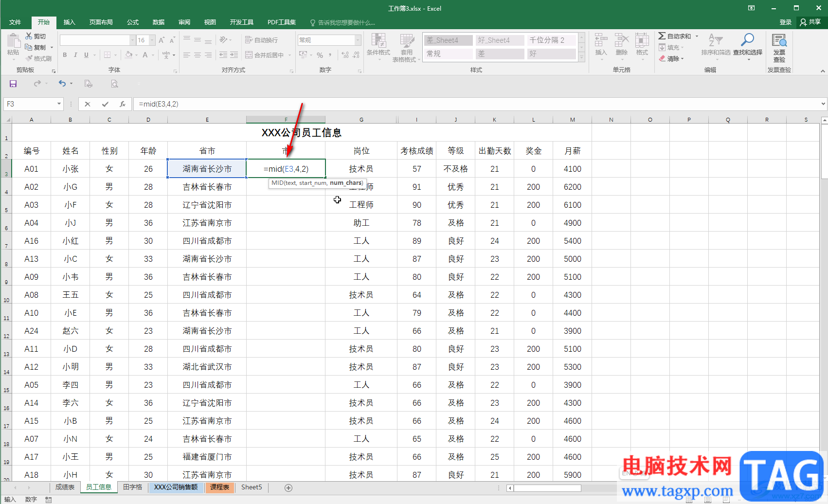This screenshot has height=504, width=828.
Task: Switch to the 成绩表 sheet tab
Action: coord(65,487)
